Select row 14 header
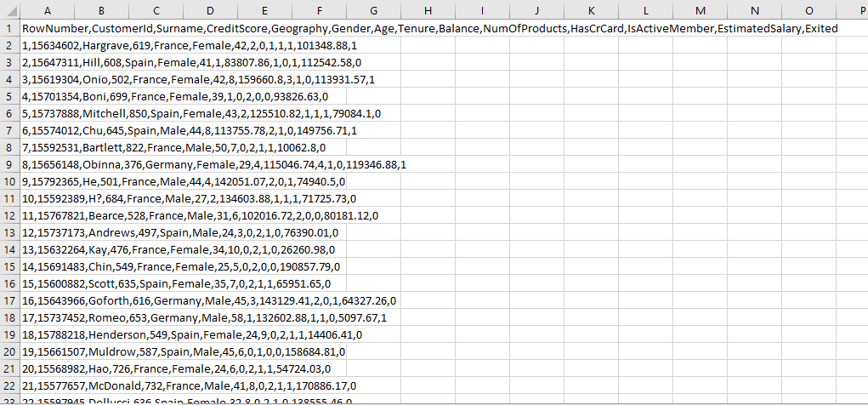The image size is (868, 405). click(x=10, y=249)
